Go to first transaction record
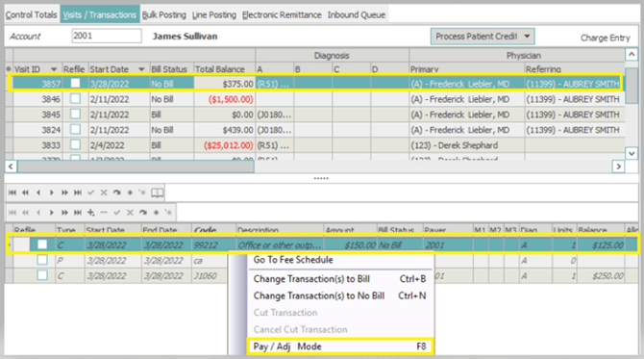The width and height of the screenshot is (644, 359). [12, 213]
